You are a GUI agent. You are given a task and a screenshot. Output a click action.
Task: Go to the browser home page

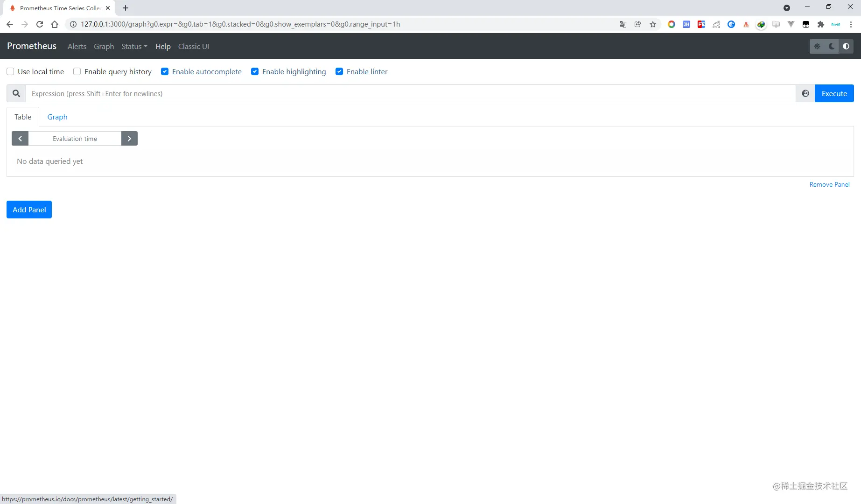coord(55,24)
